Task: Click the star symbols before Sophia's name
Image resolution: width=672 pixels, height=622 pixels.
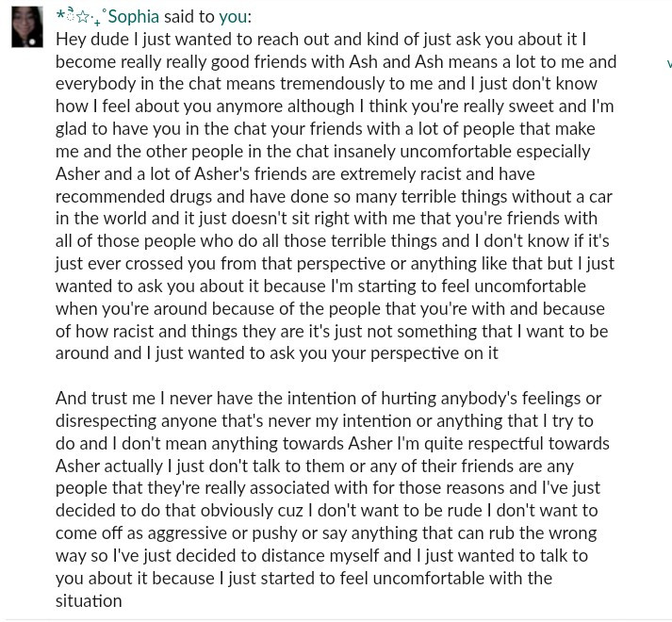Action: 80,17
